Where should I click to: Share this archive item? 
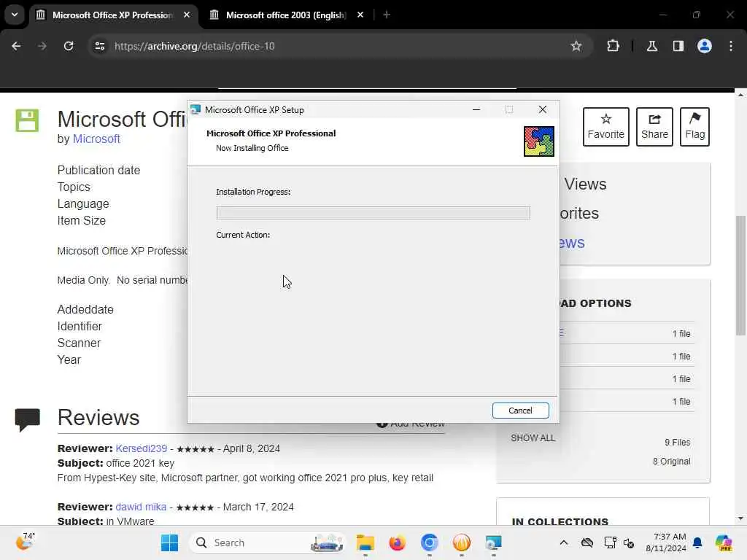coord(654,127)
